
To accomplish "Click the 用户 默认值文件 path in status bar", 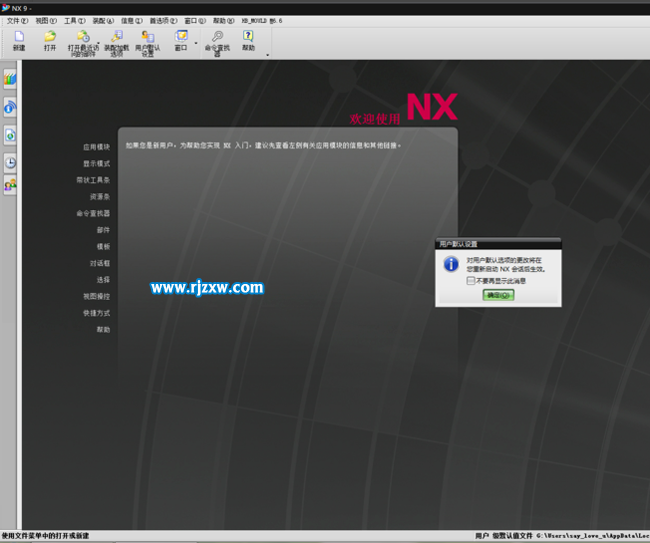I will tap(562, 536).
